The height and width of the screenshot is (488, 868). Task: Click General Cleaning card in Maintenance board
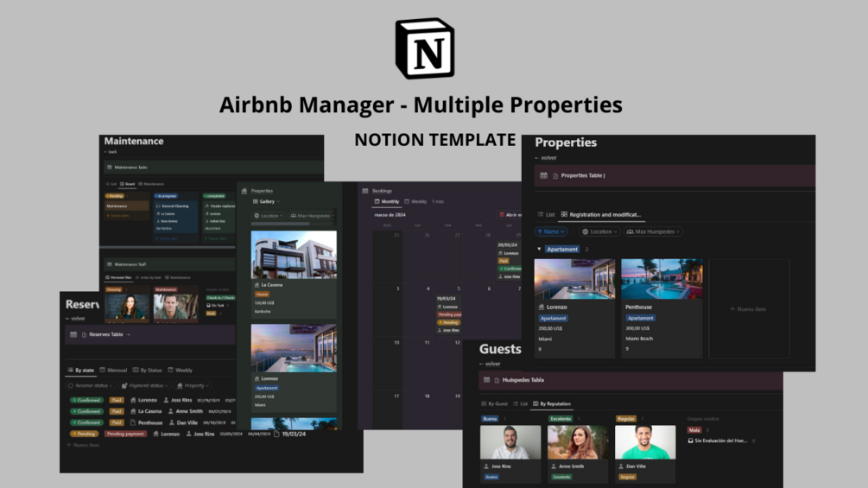tap(175, 216)
